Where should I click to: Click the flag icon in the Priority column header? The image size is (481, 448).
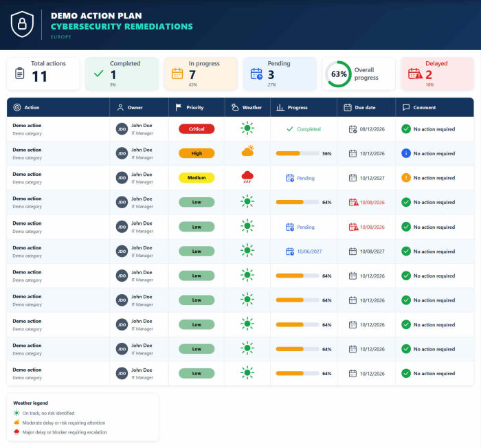[178, 107]
